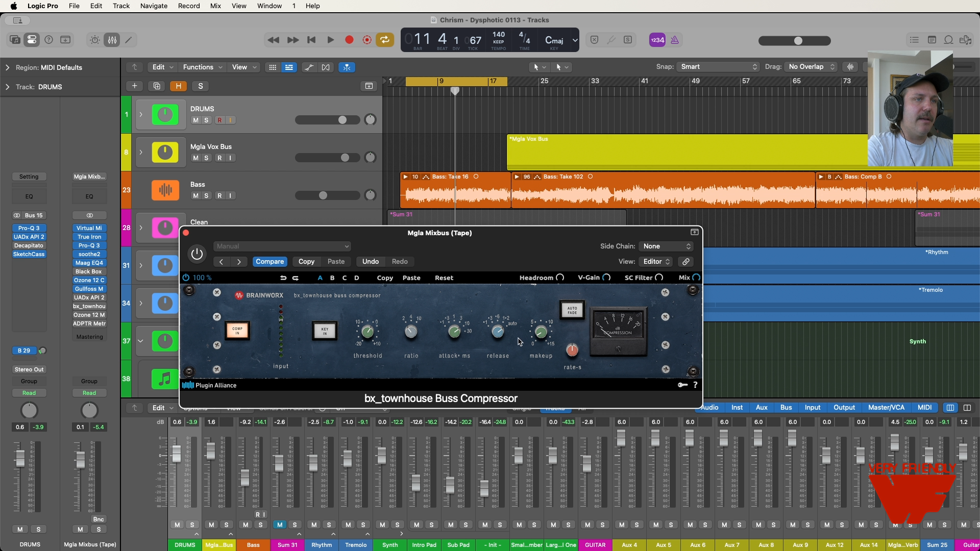Click the plugin link chain icon
The width and height of the screenshot is (980, 551).
point(686,262)
